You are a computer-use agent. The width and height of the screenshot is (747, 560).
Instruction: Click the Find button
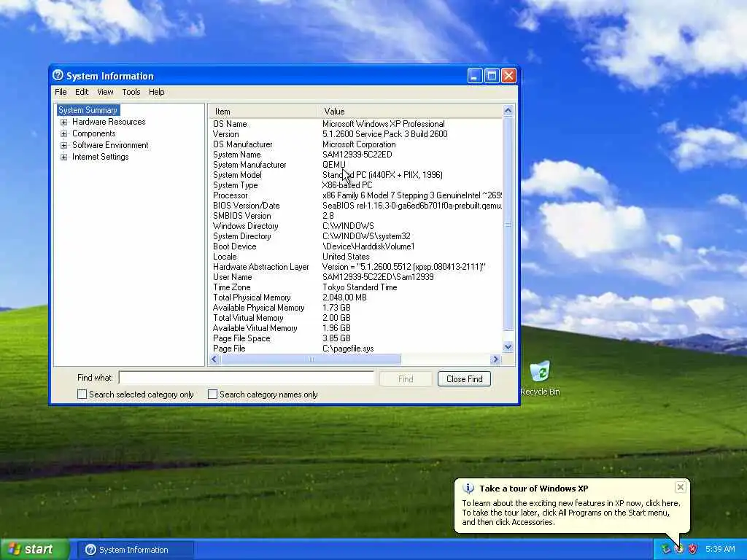(x=406, y=379)
